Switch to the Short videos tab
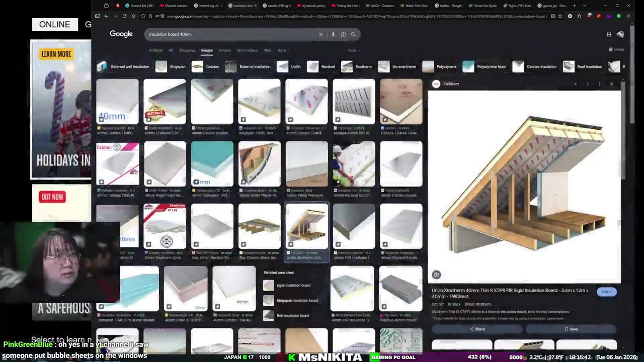Screen dimensions: 644x362 click(247, 50)
